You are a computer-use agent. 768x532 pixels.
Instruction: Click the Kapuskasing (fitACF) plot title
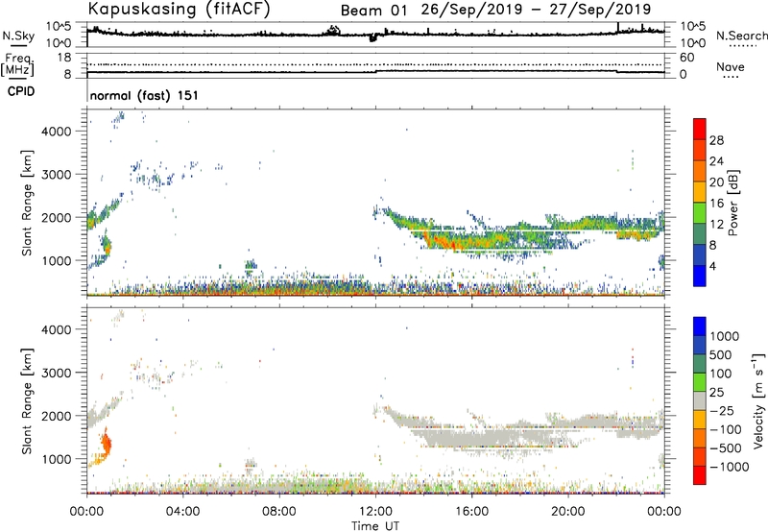pos(179,9)
